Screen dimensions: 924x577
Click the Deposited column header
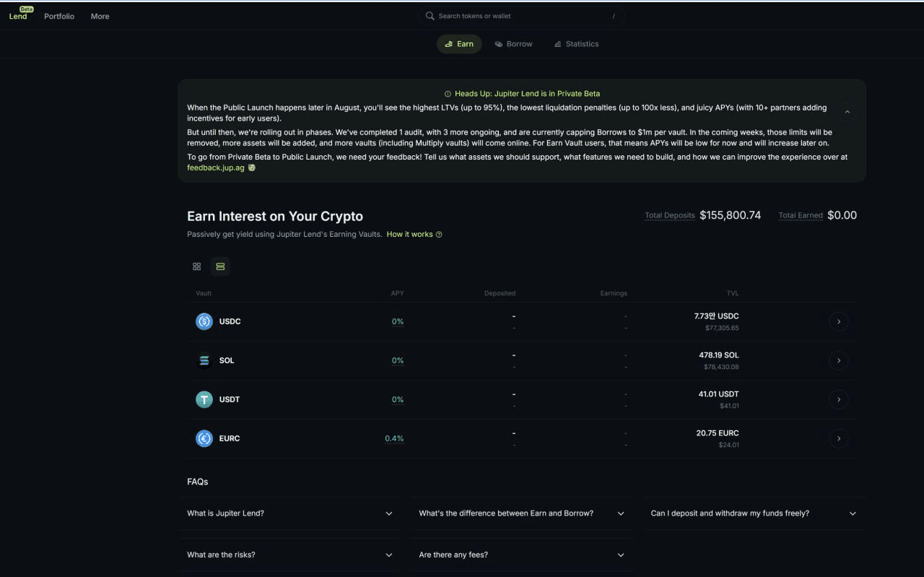[500, 293]
